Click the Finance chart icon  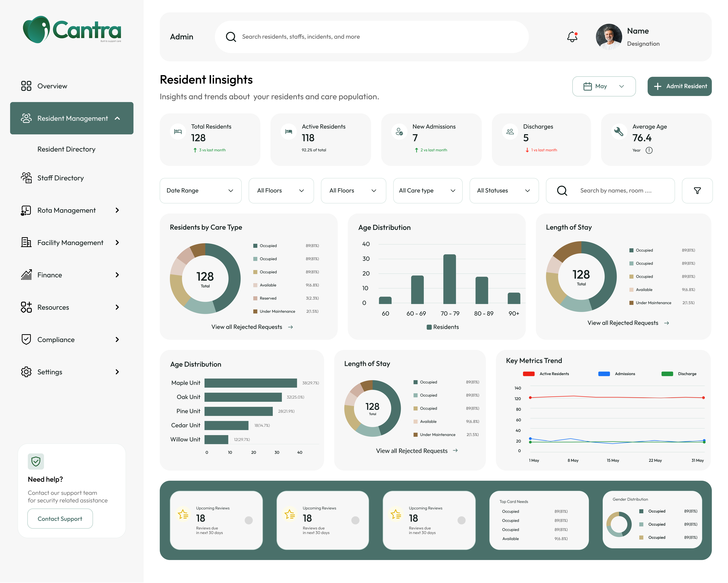point(26,275)
